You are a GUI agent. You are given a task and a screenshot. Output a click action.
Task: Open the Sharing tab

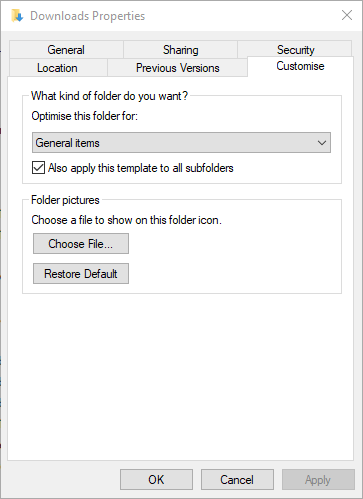pyautogui.click(x=180, y=50)
